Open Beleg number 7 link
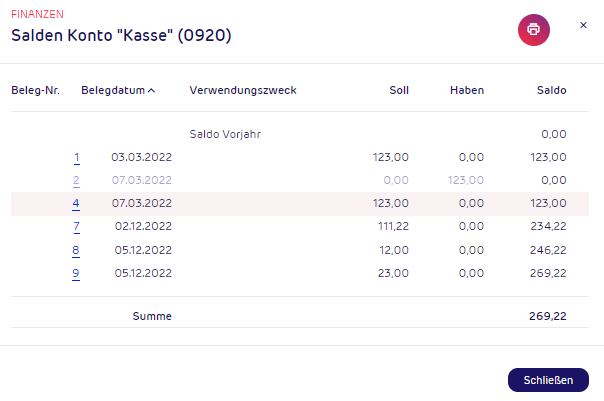This screenshot has height=401, width=604. tap(77, 227)
